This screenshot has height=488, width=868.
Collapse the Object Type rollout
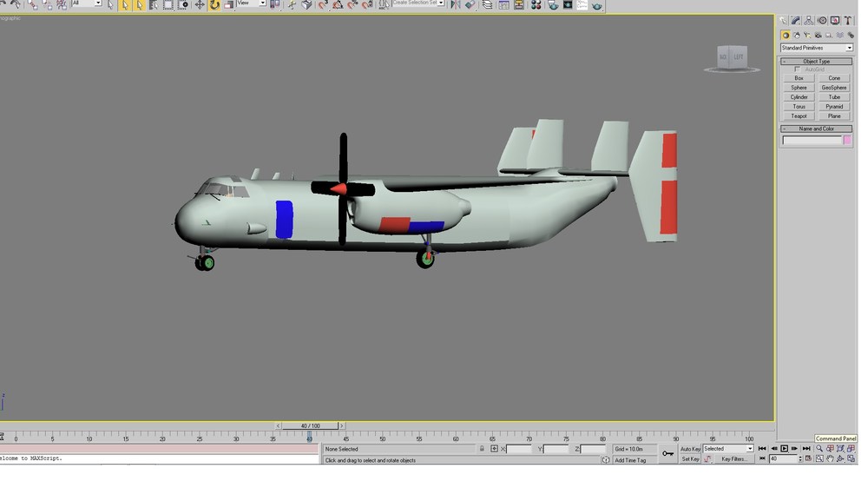click(817, 62)
